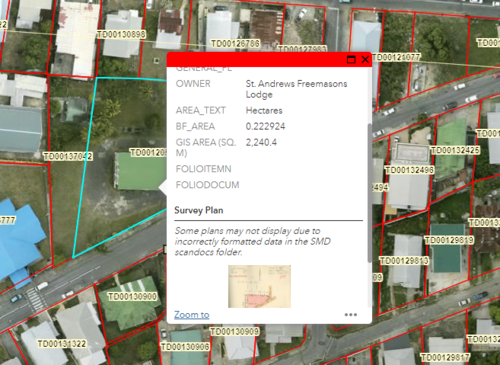The image size is (500, 365).
Task: Select parcel labeled TD00126786
Action: tap(235, 43)
